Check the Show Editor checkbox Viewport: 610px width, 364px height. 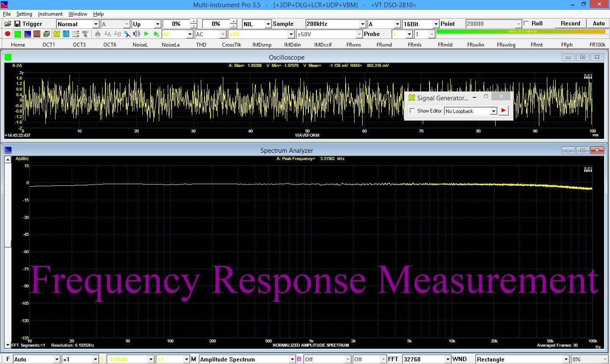click(412, 111)
